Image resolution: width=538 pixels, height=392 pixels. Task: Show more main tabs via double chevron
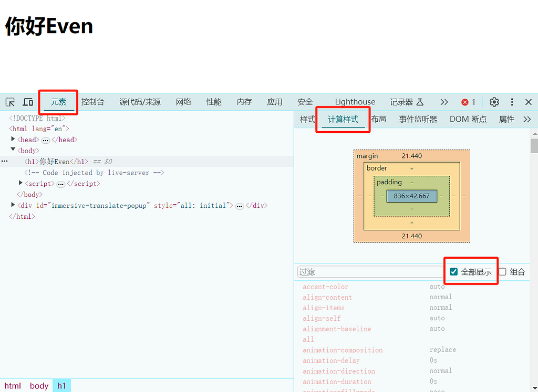pos(444,102)
